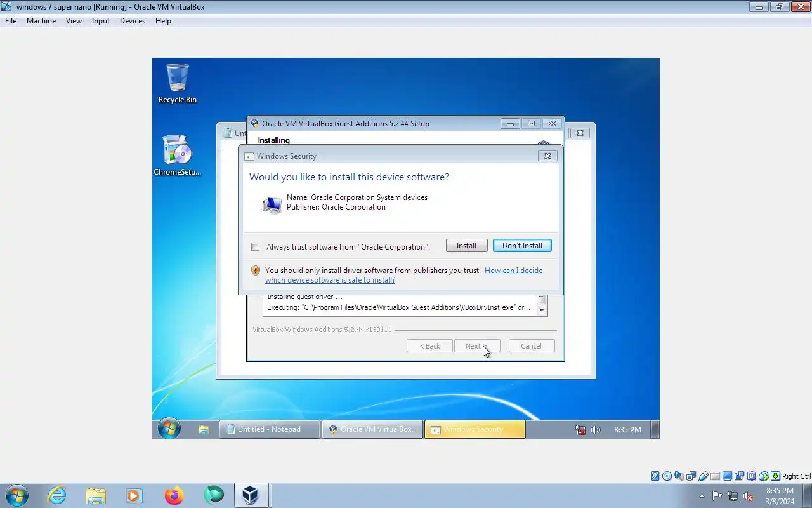
Task: Click the display status monitor icon
Action: pos(728,476)
